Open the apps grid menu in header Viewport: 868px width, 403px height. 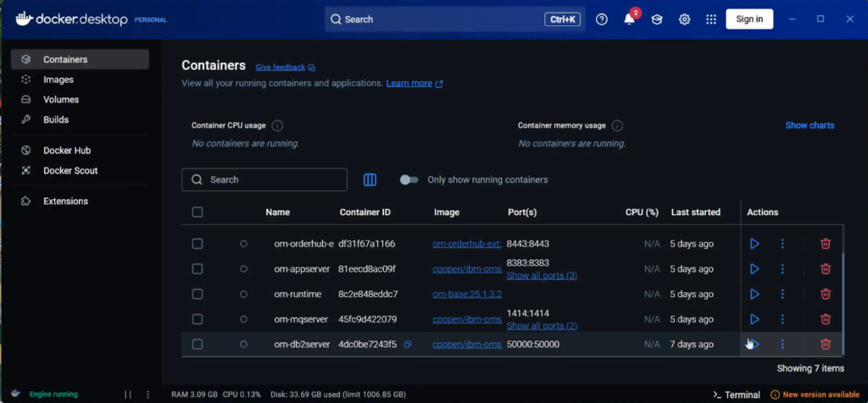pos(711,19)
